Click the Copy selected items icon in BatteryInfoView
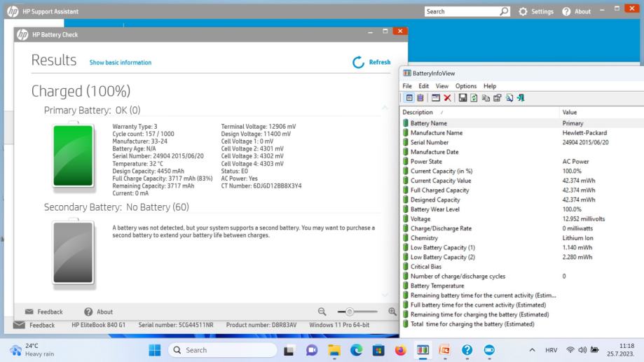Viewport: 644px width, 362px height. pyautogui.click(x=486, y=98)
